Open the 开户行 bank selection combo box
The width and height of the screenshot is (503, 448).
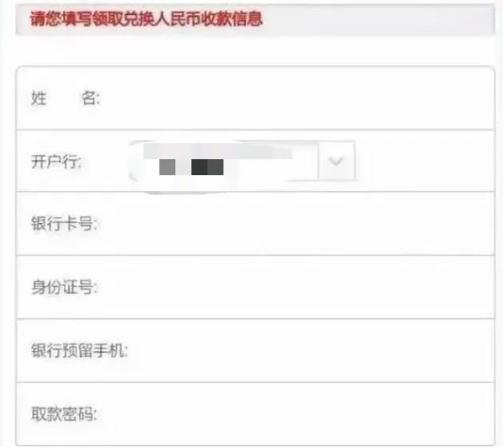(x=242, y=161)
